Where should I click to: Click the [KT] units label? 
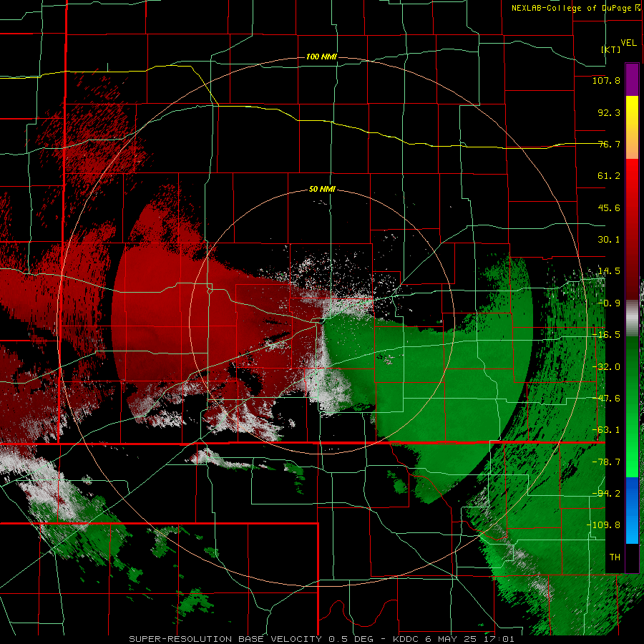(x=611, y=49)
